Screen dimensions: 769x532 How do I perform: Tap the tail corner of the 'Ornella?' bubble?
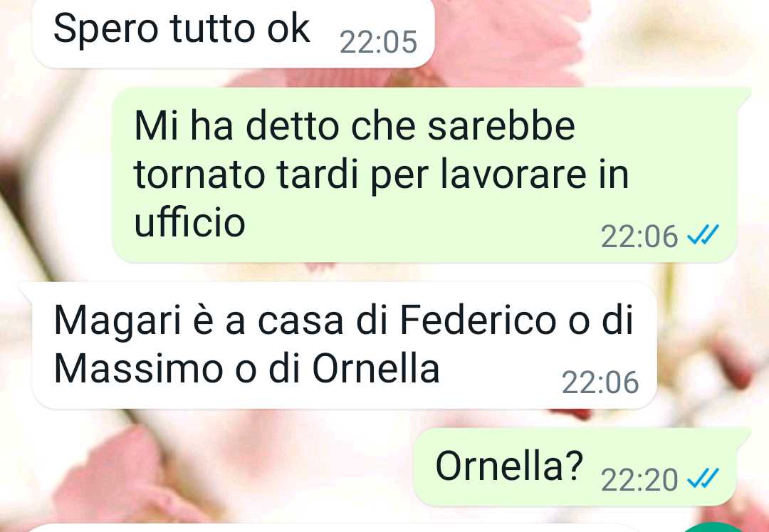pos(743,434)
